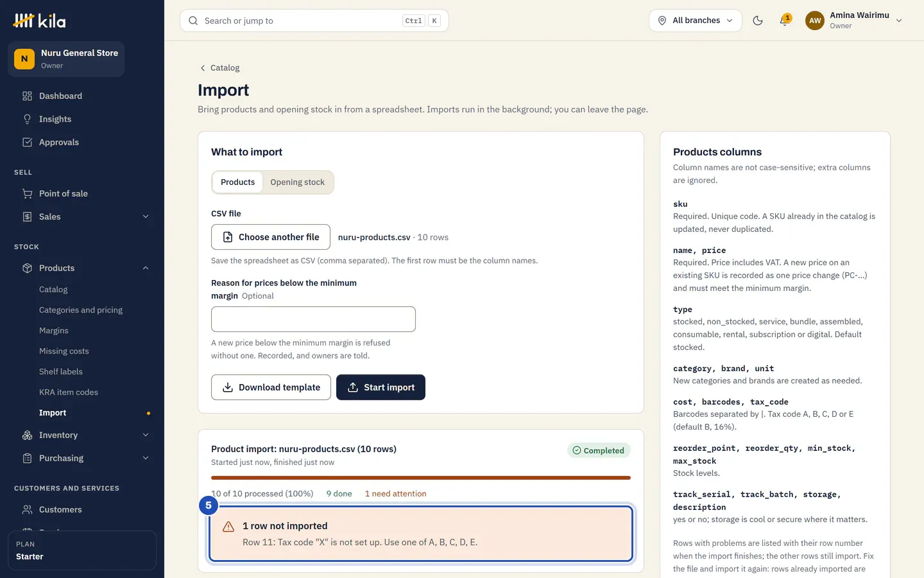Open Catalog in the Products submenu
This screenshot has width=924, height=578.
tap(53, 290)
